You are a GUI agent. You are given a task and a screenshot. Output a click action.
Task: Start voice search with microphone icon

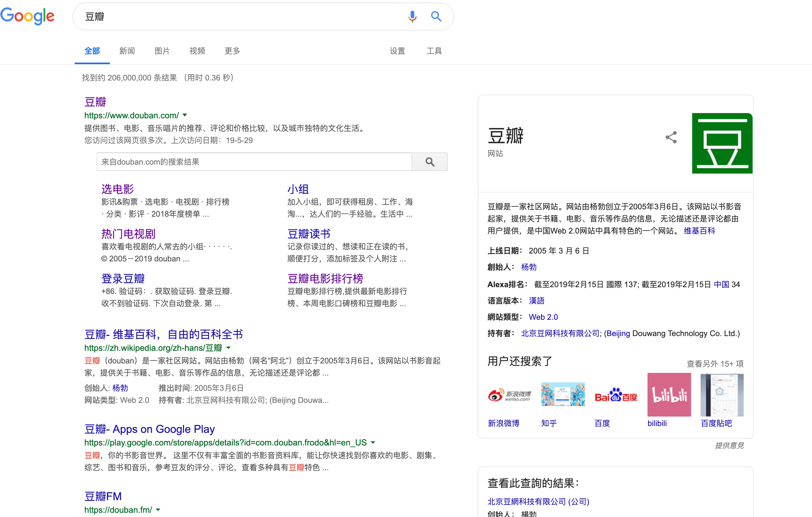click(412, 16)
